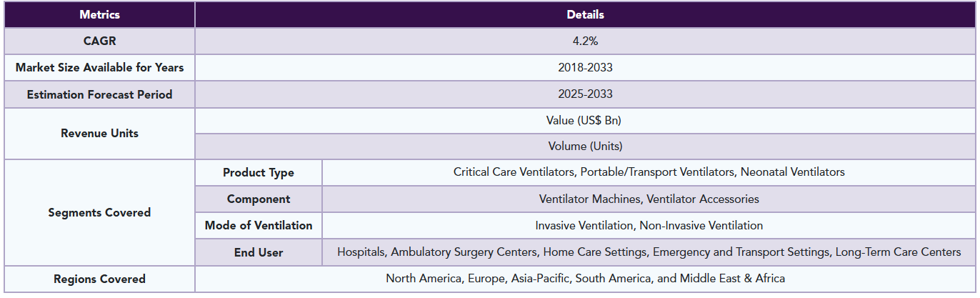Select the CAGR row label
The width and height of the screenshot is (980, 298).
click(99, 41)
